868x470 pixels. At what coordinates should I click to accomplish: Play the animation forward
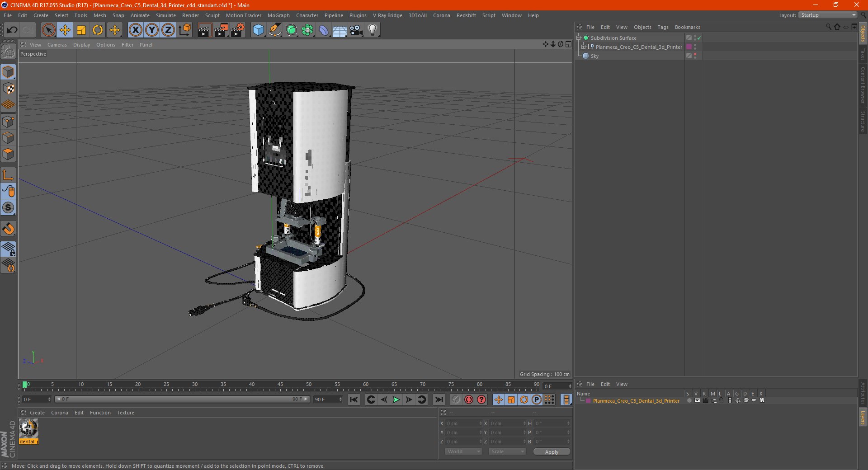pyautogui.click(x=396, y=399)
